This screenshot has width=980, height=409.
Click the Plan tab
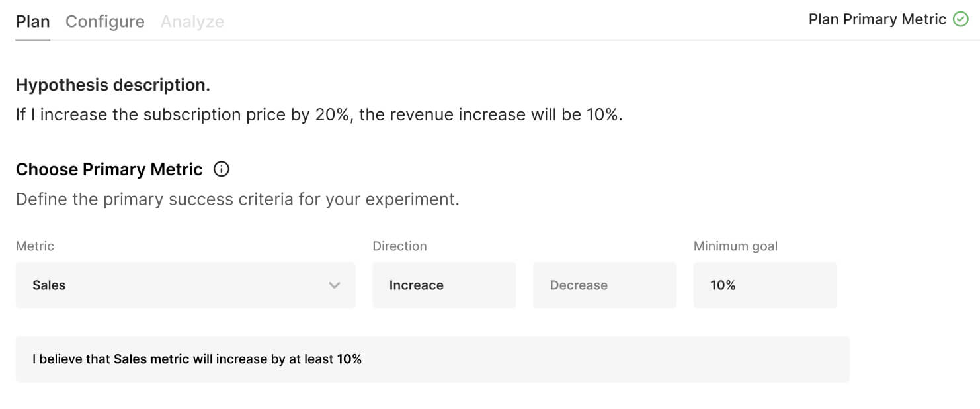(x=32, y=21)
